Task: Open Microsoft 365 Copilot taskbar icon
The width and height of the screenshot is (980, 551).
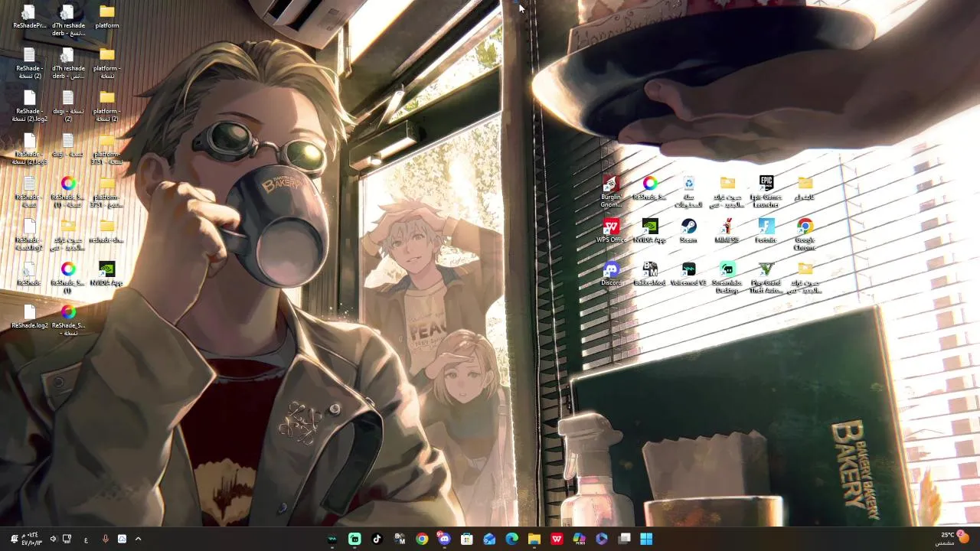Action: [x=580, y=539]
